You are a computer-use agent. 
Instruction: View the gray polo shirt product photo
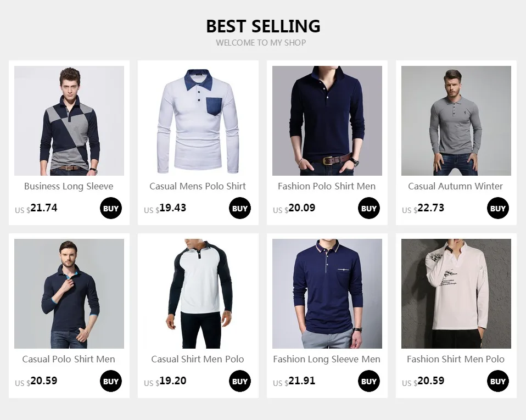click(x=456, y=121)
